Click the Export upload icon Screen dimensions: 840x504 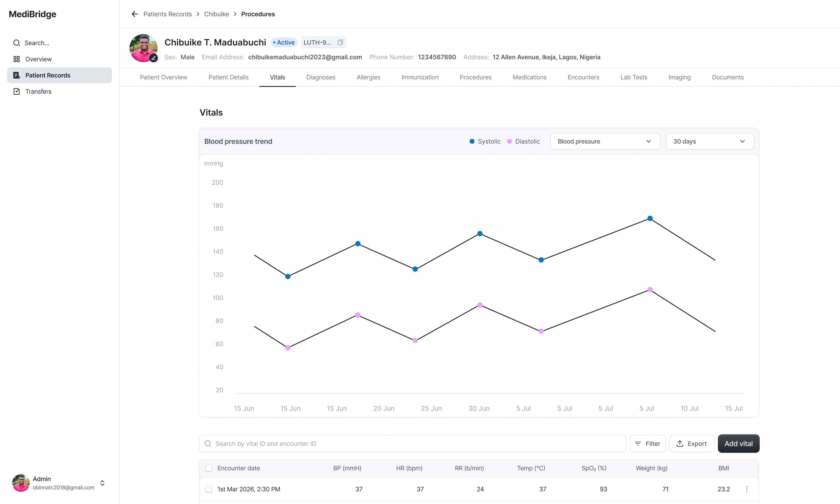click(680, 444)
